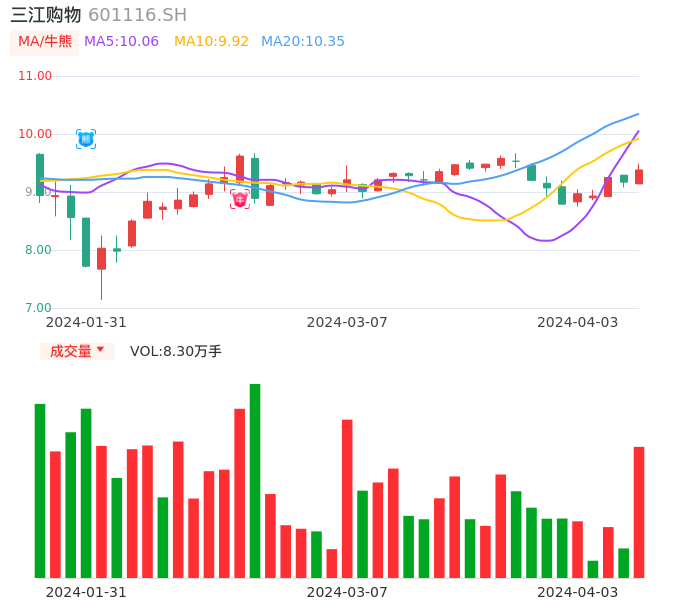The image size is (686, 606).
Task: Click the MA20:10.35 legend label
Action: pyautogui.click(x=303, y=42)
